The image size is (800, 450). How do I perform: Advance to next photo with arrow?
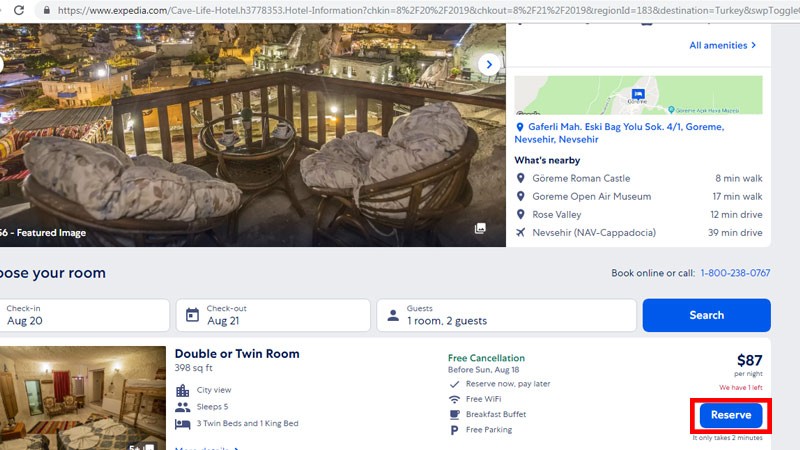click(x=489, y=65)
